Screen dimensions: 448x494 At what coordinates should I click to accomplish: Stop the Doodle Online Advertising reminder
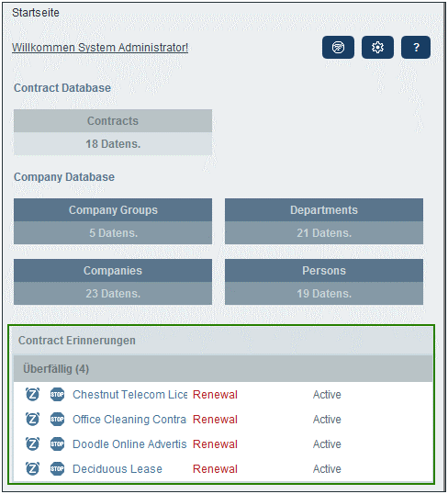[57, 443]
